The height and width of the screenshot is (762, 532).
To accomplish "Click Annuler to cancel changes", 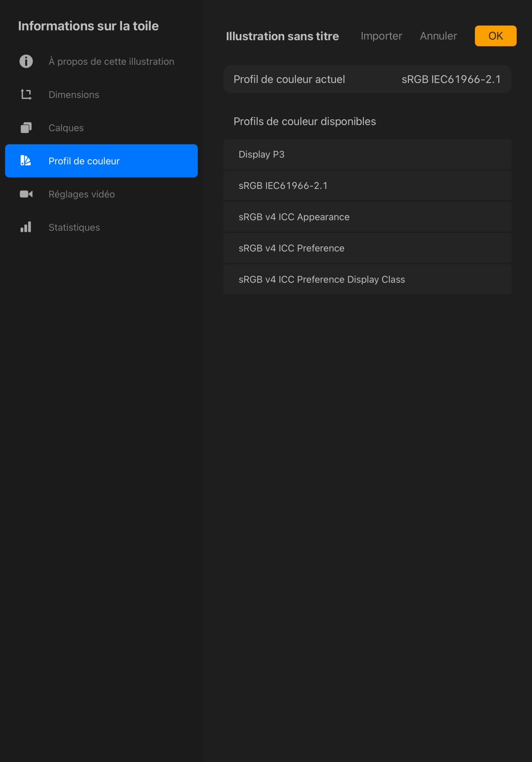I will click(438, 36).
